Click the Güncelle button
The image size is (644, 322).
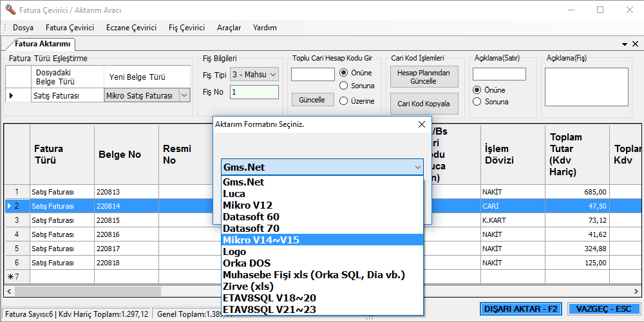pyautogui.click(x=312, y=100)
